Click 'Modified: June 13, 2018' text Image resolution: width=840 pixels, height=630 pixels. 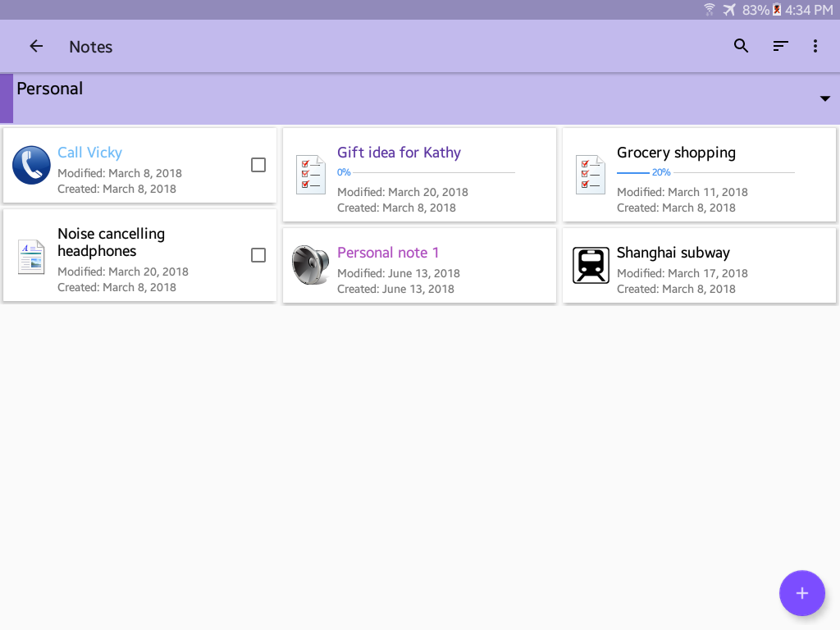[398, 273]
